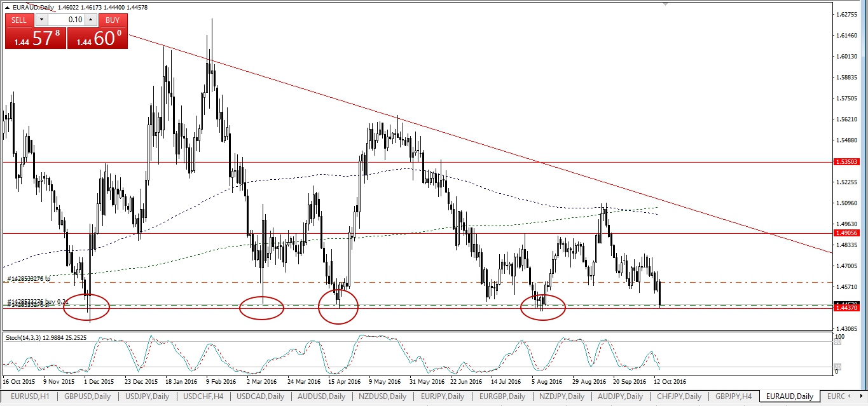Click the SELL button

click(19, 20)
